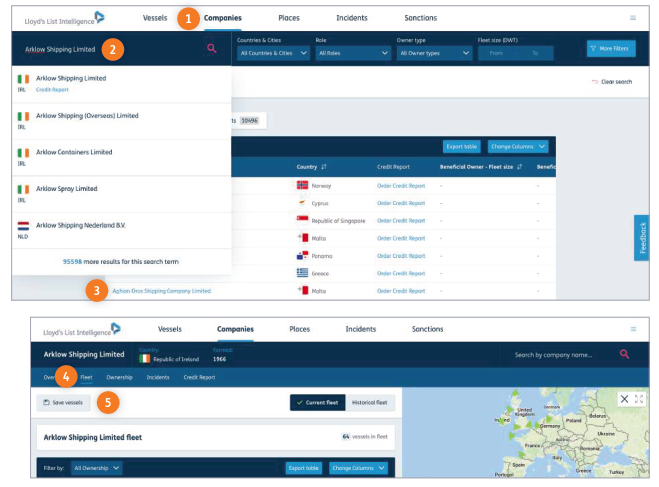The height and width of the screenshot is (487, 659).
Task: Click the magenta search icon beside Arklow Shipping Limited
Action: point(212,48)
